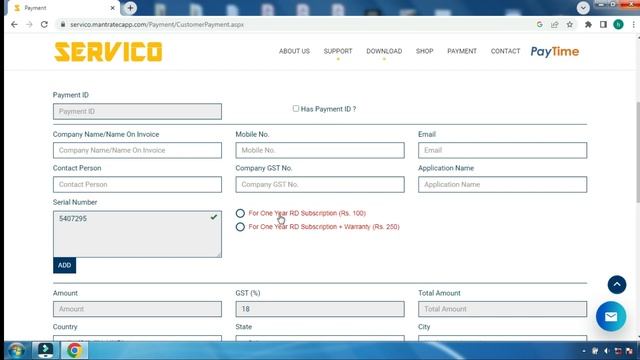The width and height of the screenshot is (640, 360).
Task: Click the browser address bar URL
Action: coord(157,24)
